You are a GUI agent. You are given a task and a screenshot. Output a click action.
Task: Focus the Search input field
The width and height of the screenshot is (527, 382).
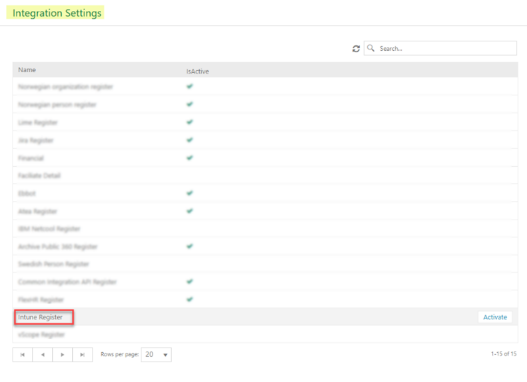(x=440, y=48)
